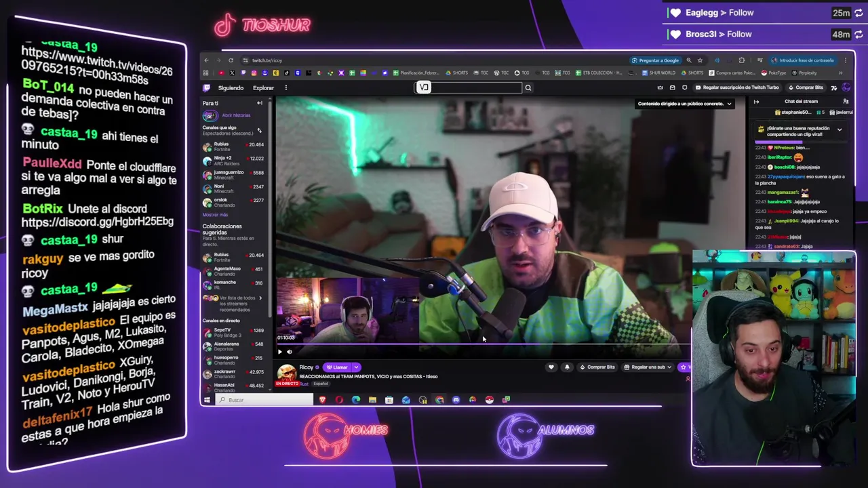Open Rubius channel in followed list
868x488 pixels.
(x=233, y=146)
